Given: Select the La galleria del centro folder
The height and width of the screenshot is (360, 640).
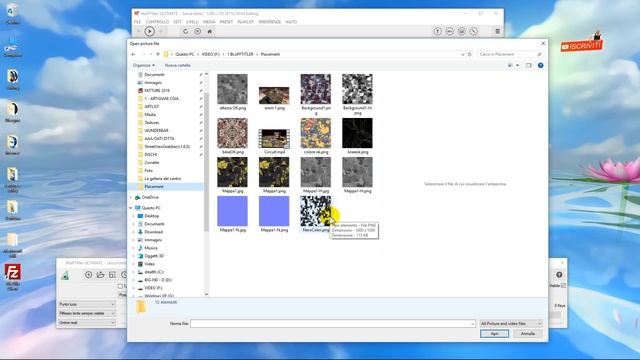Looking at the screenshot, I should point(162,179).
